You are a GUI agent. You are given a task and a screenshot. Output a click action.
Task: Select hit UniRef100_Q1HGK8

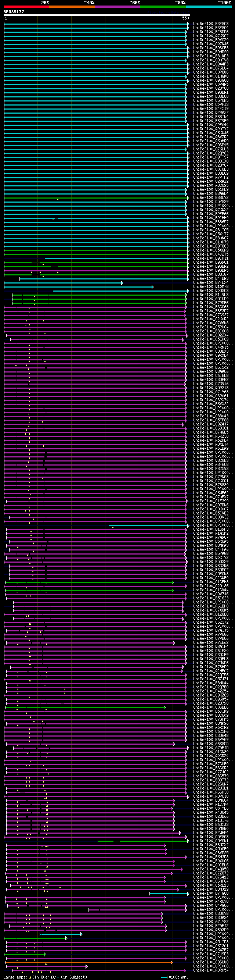point(211,76)
